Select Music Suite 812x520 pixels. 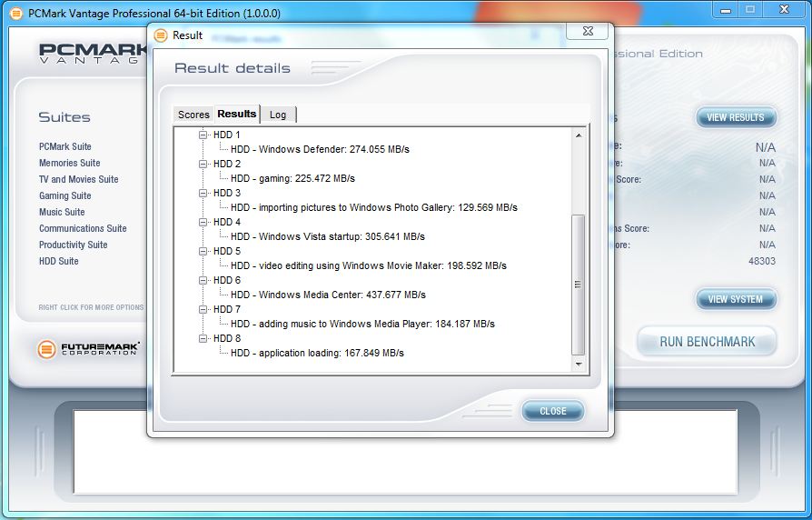pyautogui.click(x=62, y=212)
